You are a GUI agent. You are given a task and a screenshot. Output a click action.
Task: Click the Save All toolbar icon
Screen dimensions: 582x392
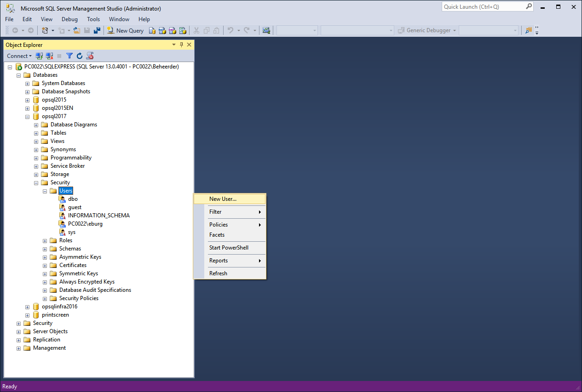(97, 30)
